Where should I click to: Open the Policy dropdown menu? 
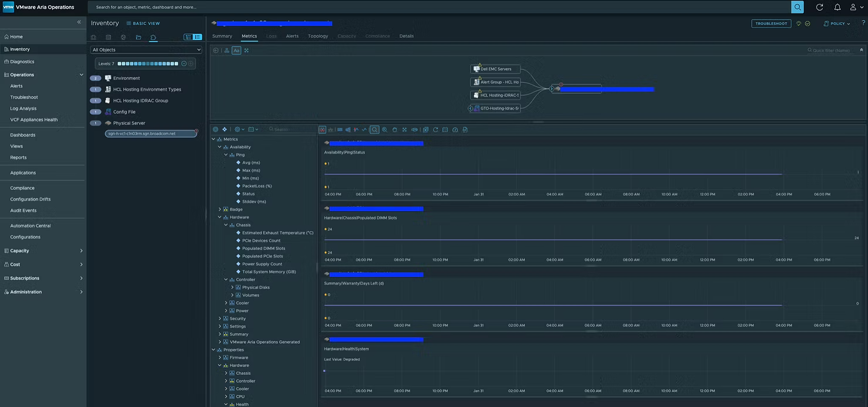tap(837, 23)
